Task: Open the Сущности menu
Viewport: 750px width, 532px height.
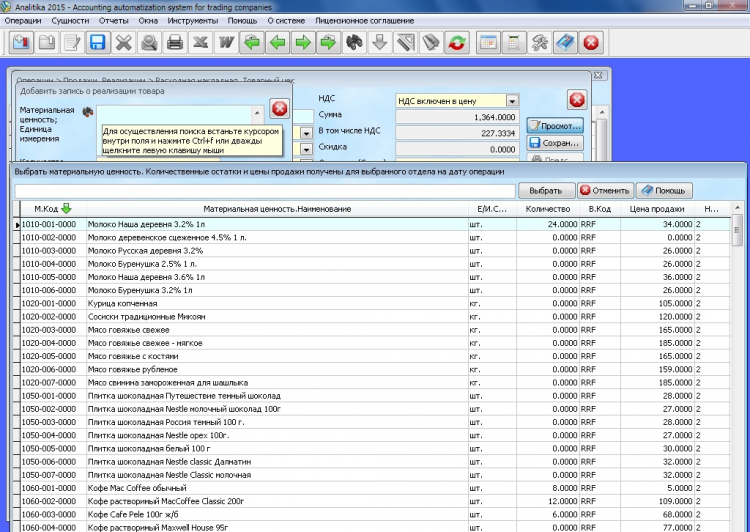Action: [70, 21]
